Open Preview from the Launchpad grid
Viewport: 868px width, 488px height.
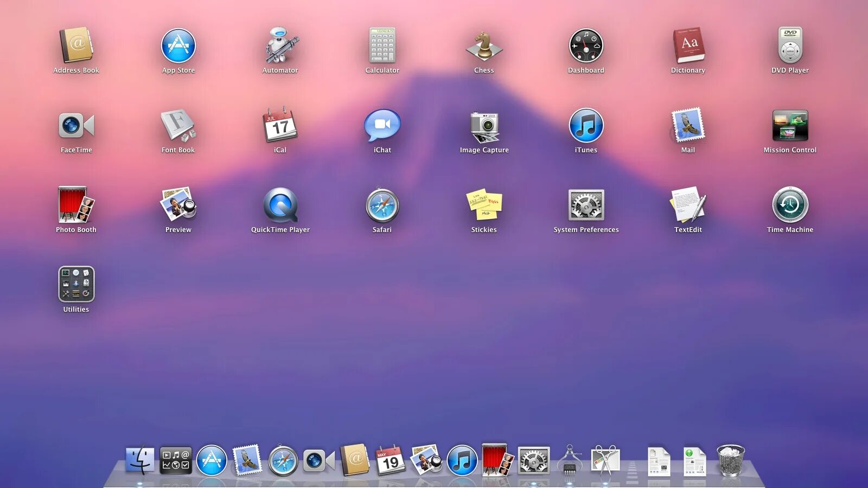[178, 205]
